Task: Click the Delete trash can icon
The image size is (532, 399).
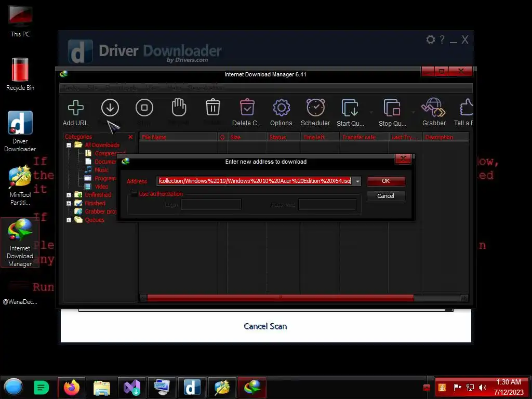Action: click(x=212, y=107)
